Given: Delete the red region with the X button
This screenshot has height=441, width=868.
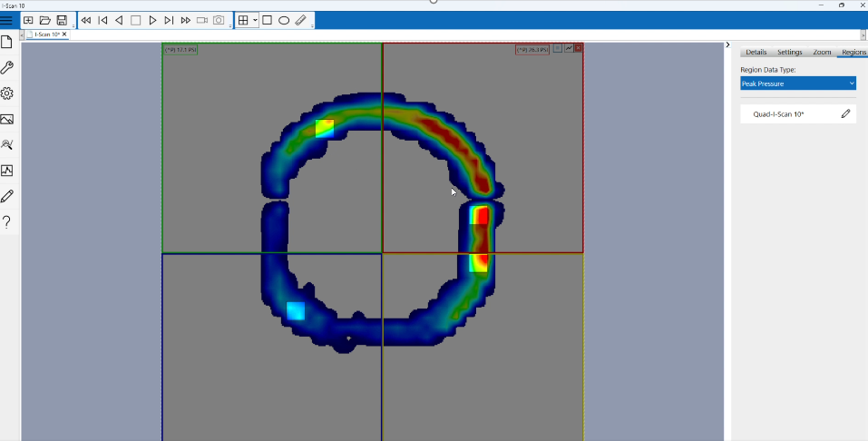Looking at the screenshot, I should [579, 49].
